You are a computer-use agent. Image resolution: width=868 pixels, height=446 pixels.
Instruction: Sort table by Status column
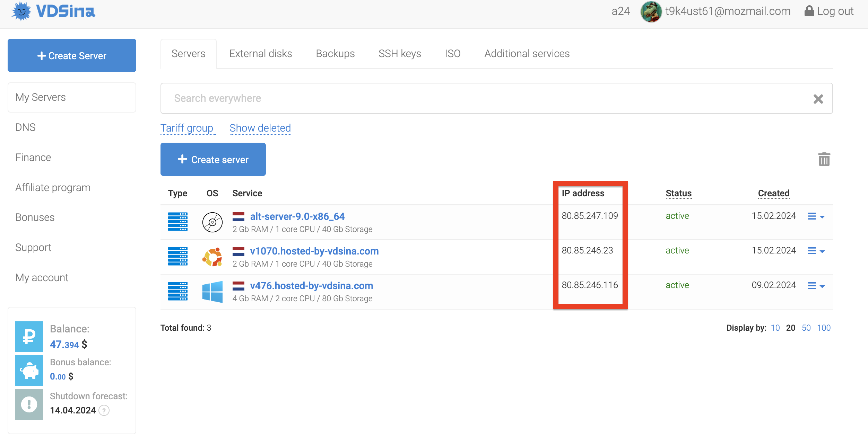678,193
